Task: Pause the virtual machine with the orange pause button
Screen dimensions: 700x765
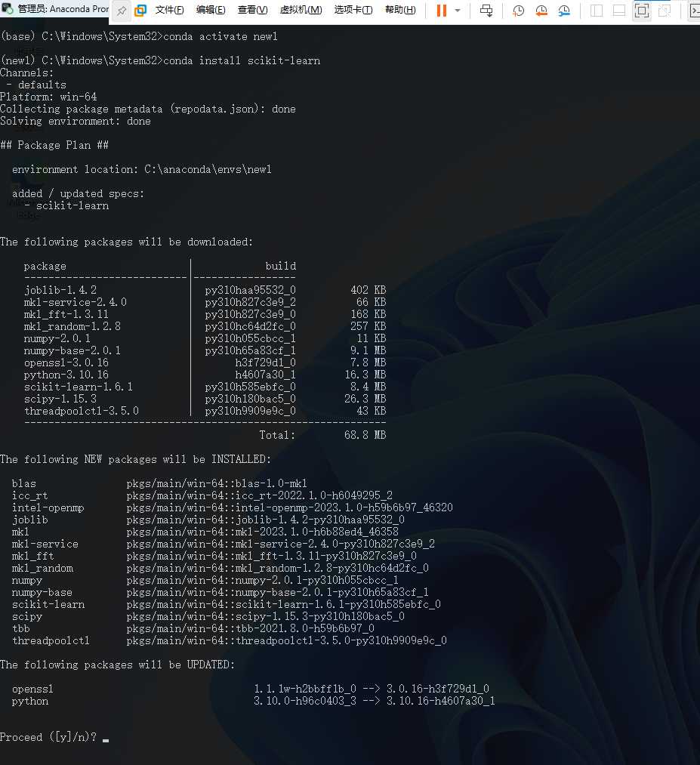Action: [442, 11]
